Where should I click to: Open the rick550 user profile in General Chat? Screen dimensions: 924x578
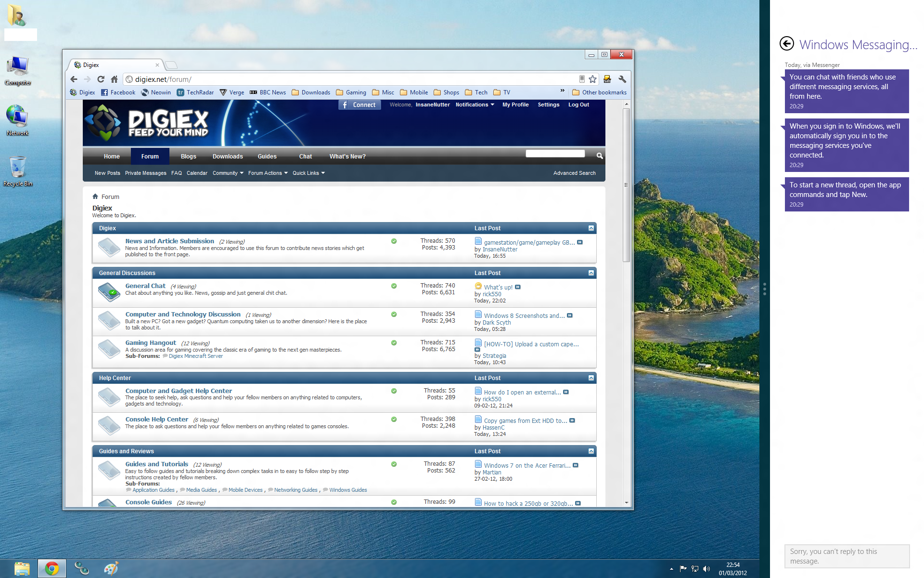492,294
